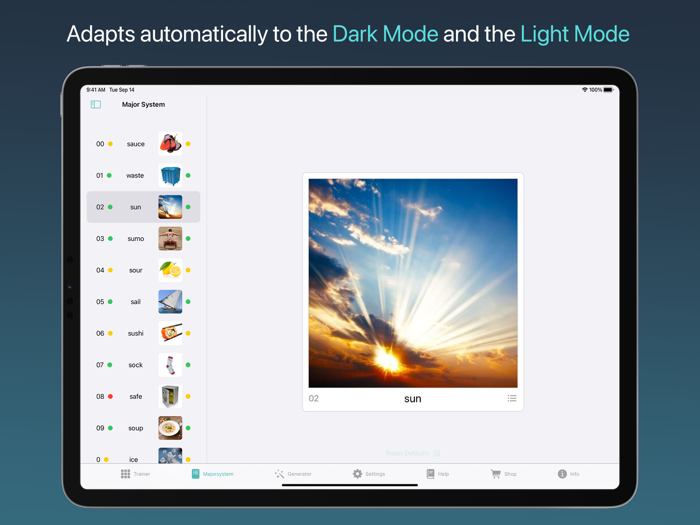Image resolution: width=700 pixels, height=525 pixels.
Task: Select the 03 sumo row
Action: (143, 238)
